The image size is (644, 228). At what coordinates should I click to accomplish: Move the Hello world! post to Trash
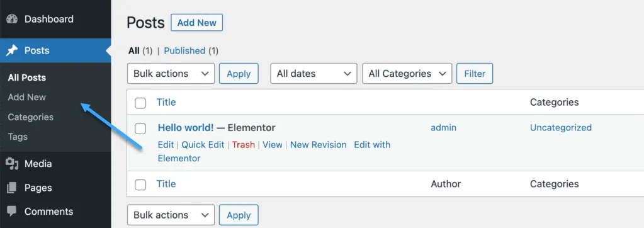pyautogui.click(x=243, y=145)
